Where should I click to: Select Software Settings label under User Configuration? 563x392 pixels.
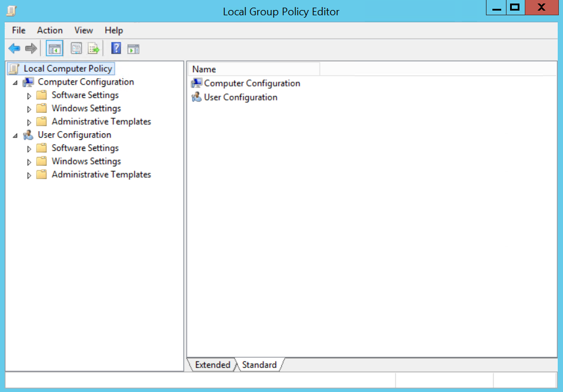[x=85, y=148]
